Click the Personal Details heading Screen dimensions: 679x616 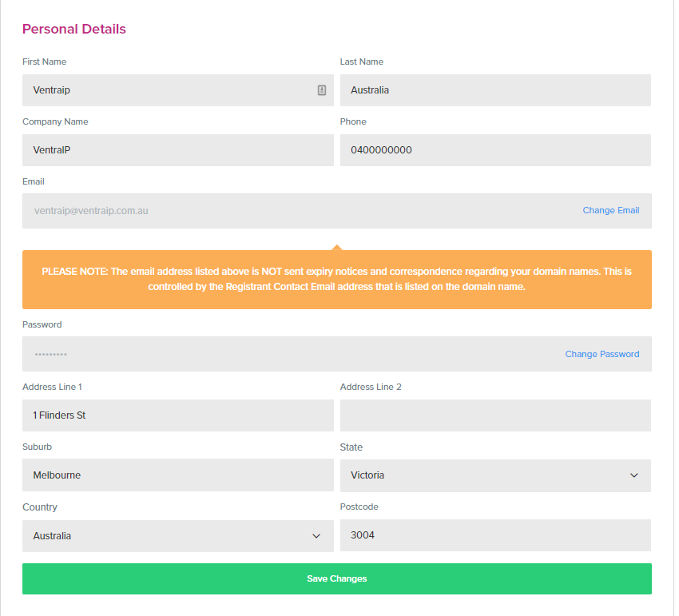click(x=74, y=29)
